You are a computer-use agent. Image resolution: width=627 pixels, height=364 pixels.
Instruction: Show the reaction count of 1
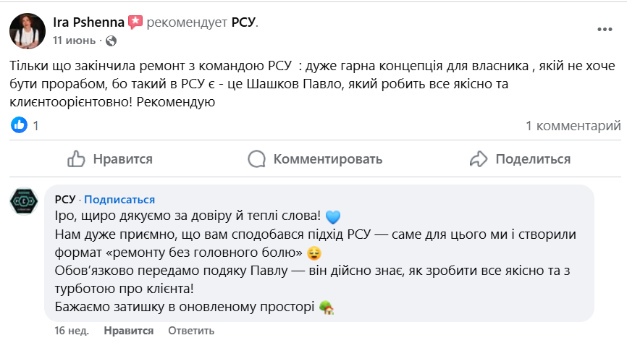tap(36, 126)
